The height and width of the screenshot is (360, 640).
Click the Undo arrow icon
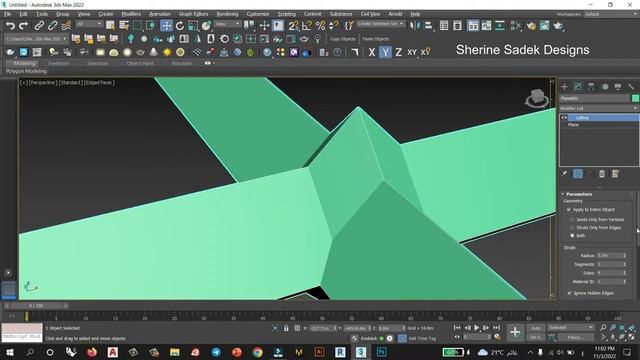point(10,26)
